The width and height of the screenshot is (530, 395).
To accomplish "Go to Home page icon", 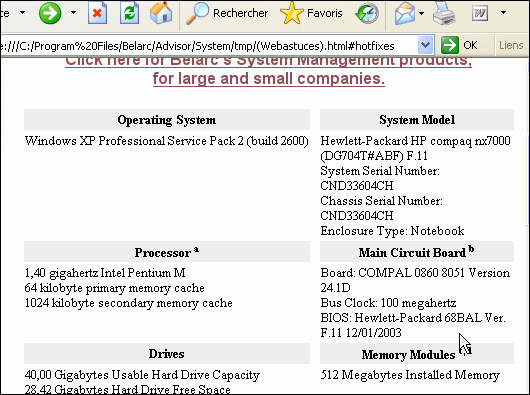I will click(161, 13).
